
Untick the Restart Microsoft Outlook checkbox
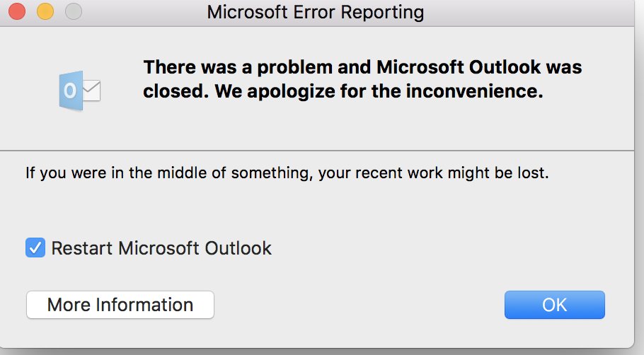click(35, 248)
